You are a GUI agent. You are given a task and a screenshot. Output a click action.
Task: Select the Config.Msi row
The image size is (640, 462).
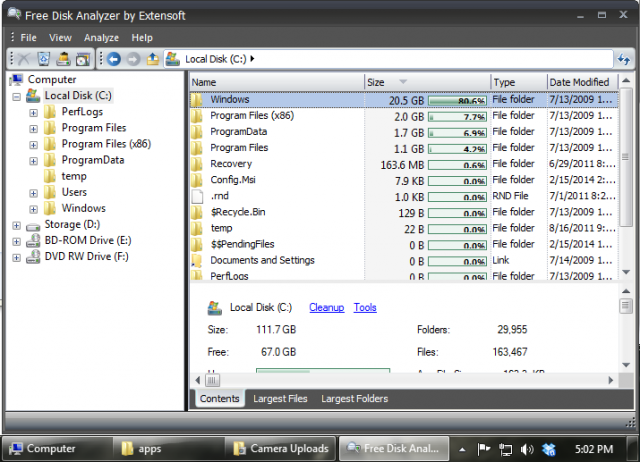pos(404,180)
